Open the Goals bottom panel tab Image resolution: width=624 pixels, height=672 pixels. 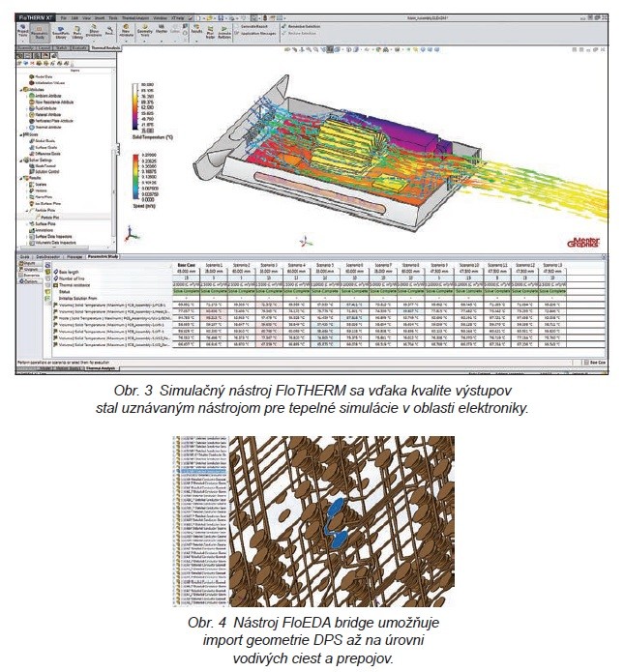coord(25,257)
